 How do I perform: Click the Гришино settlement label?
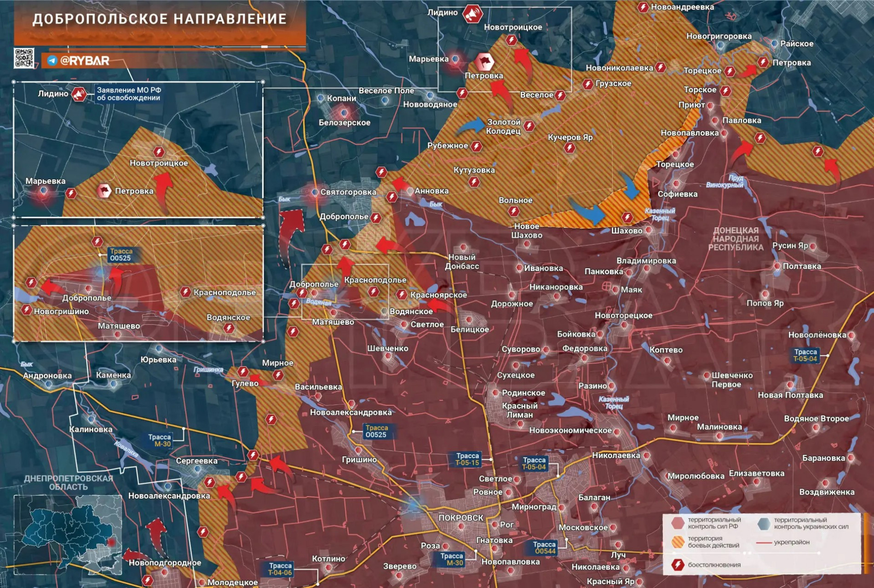click(x=359, y=459)
